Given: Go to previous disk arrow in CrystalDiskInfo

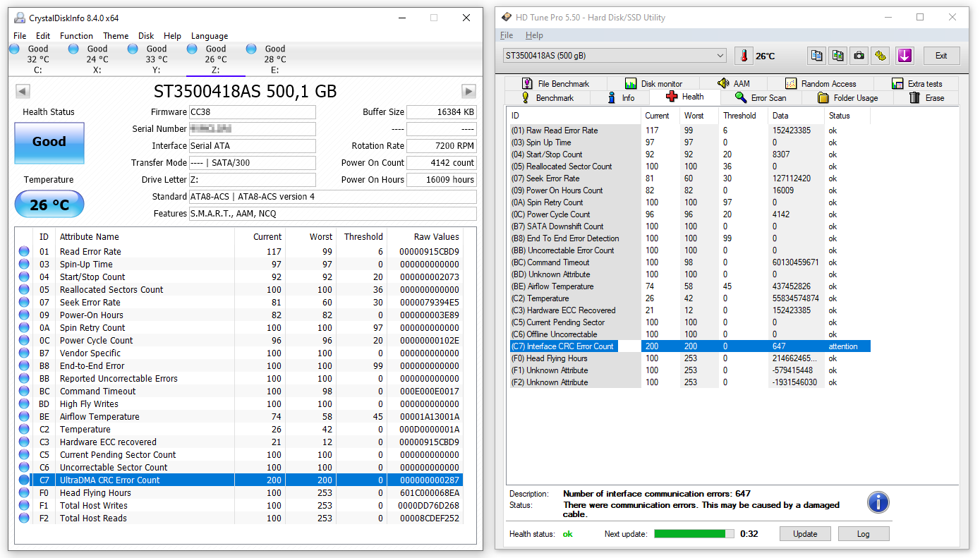Looking at the screenshot, I should [23, 91].
